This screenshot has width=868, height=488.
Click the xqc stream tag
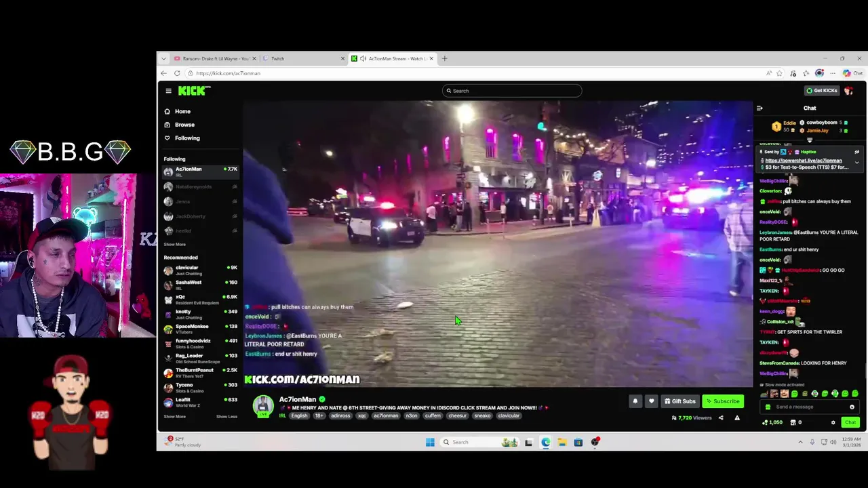point(362,415)
